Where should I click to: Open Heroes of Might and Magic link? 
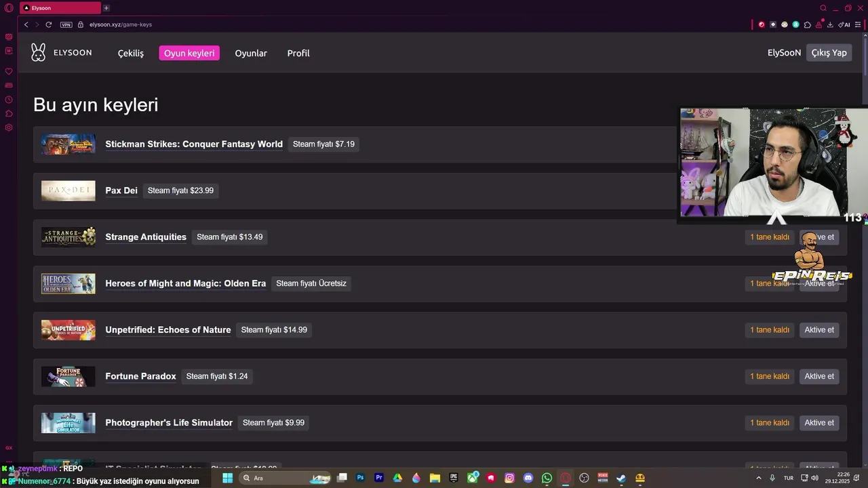pos(185,283)
